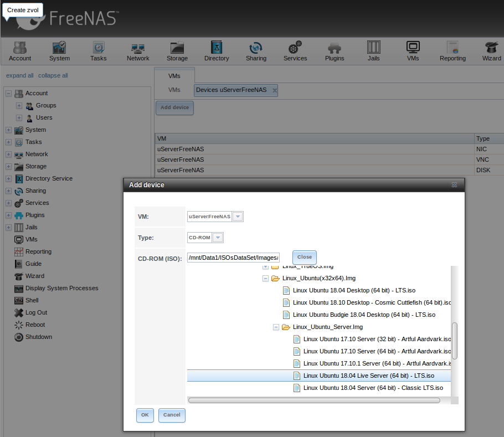This screenshot has height=437, width=504.
Task: Select Ubuntu 17.10 Server (32 bit) iso
Action: pyautogui.click(x=377, y=340)
